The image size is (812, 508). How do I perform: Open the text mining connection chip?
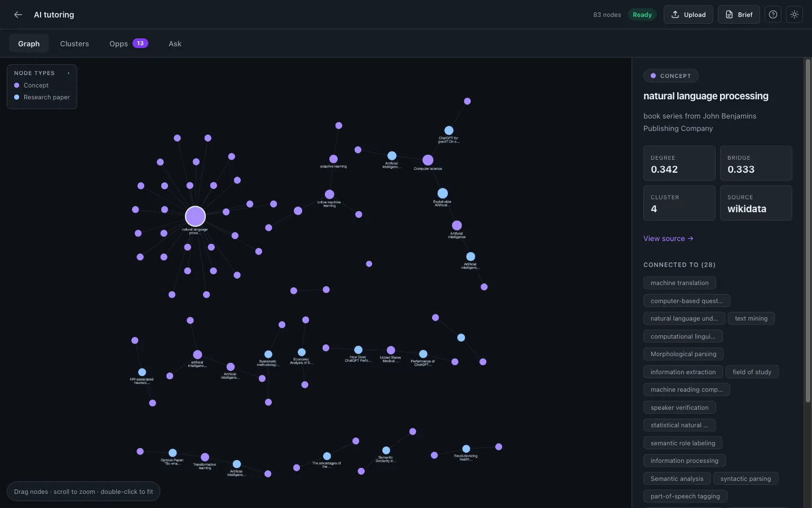(x=751, y=318)
